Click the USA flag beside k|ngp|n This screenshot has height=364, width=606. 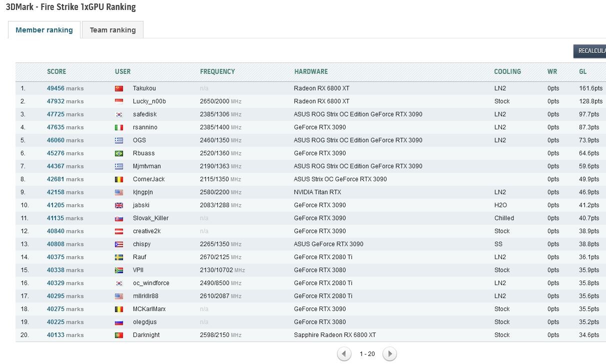click(118, 192)
